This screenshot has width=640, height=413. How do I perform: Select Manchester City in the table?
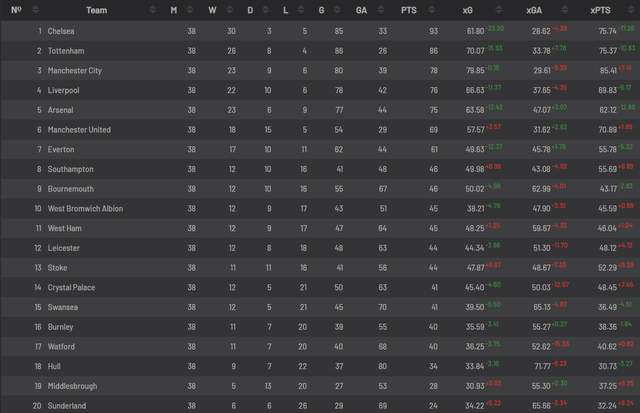point(78,70)
